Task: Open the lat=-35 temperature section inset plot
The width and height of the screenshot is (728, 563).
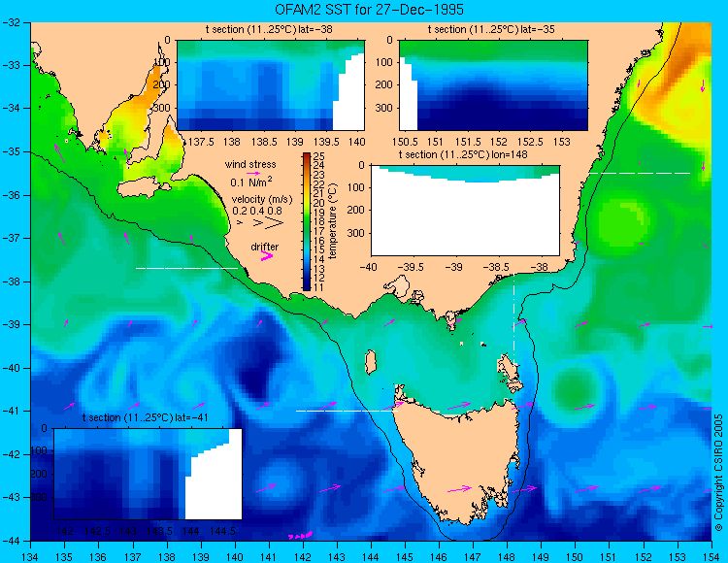Action: coord(493,85)
